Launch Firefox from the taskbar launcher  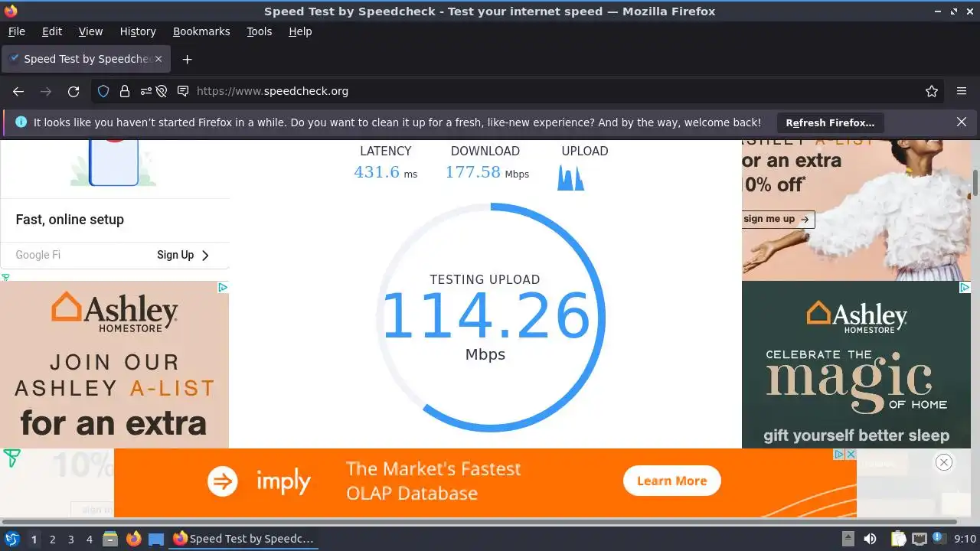[134, 539]
